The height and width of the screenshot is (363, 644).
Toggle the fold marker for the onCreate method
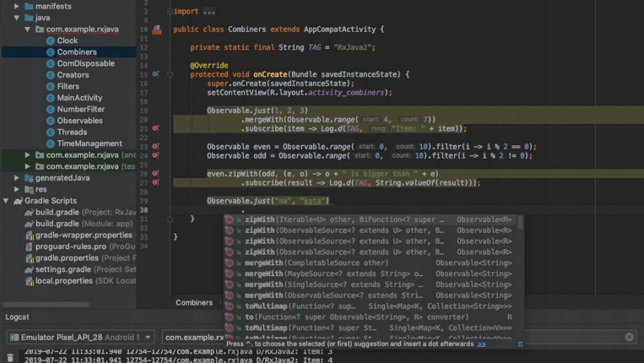click(x=170, y=74)
